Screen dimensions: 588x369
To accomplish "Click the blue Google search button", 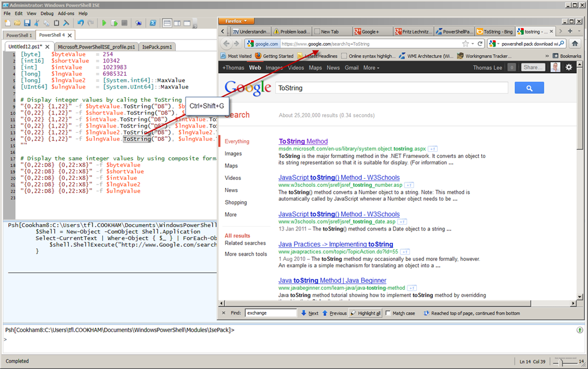I will pyautogui.click(x=529, y=88).
